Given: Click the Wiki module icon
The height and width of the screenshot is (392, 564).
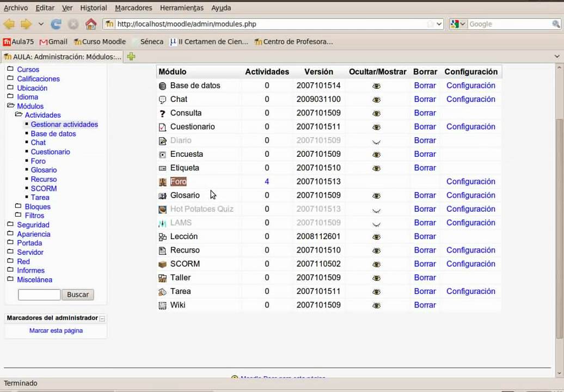Looking at the screenshot, I should click(x=163, y=305).
